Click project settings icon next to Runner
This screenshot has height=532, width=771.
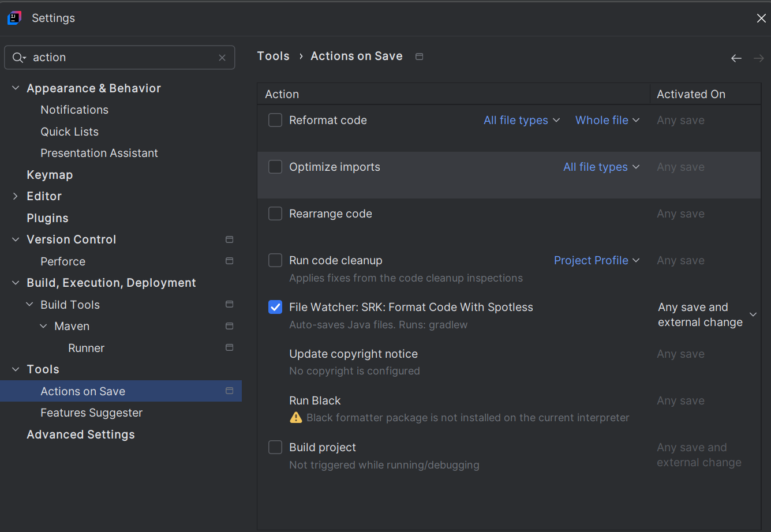[229, 348]
